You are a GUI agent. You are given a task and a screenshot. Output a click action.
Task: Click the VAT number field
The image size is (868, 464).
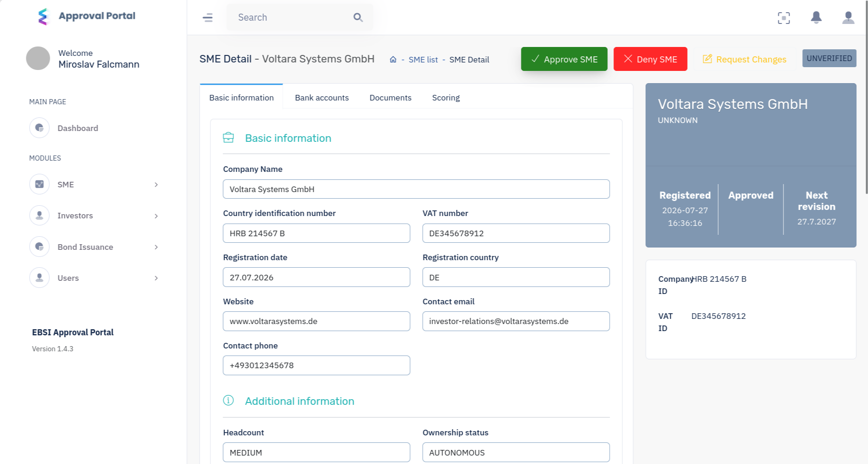516,233
